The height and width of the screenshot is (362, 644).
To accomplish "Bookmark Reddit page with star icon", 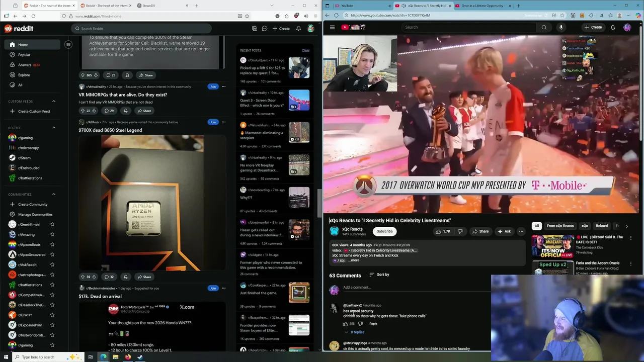I will [x=247, y=16].
